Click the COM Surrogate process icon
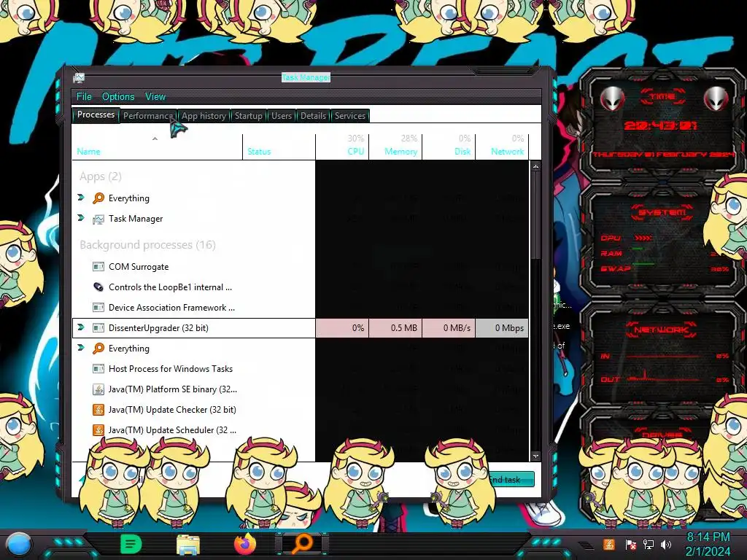747x560 pixels. coord(98,267)
